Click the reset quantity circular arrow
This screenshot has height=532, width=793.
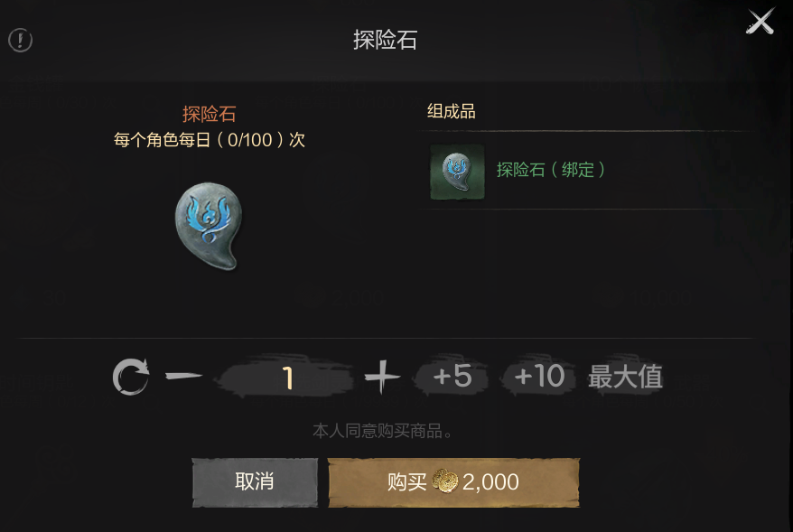point(131,377)
